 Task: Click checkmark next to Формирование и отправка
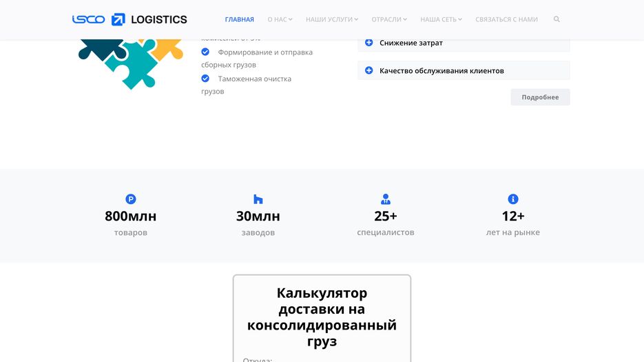pyautogui.click(x=205, y=52)
